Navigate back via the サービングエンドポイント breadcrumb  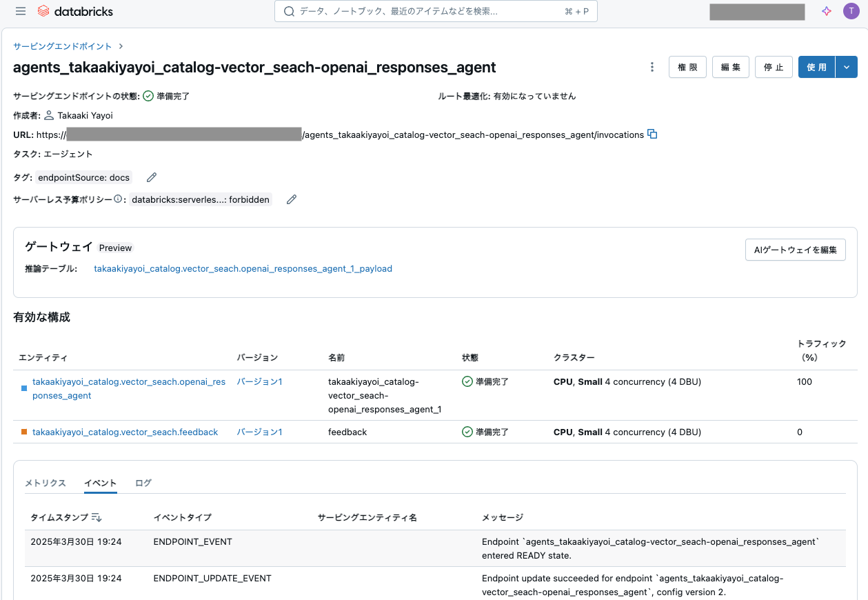pos(61,46)
